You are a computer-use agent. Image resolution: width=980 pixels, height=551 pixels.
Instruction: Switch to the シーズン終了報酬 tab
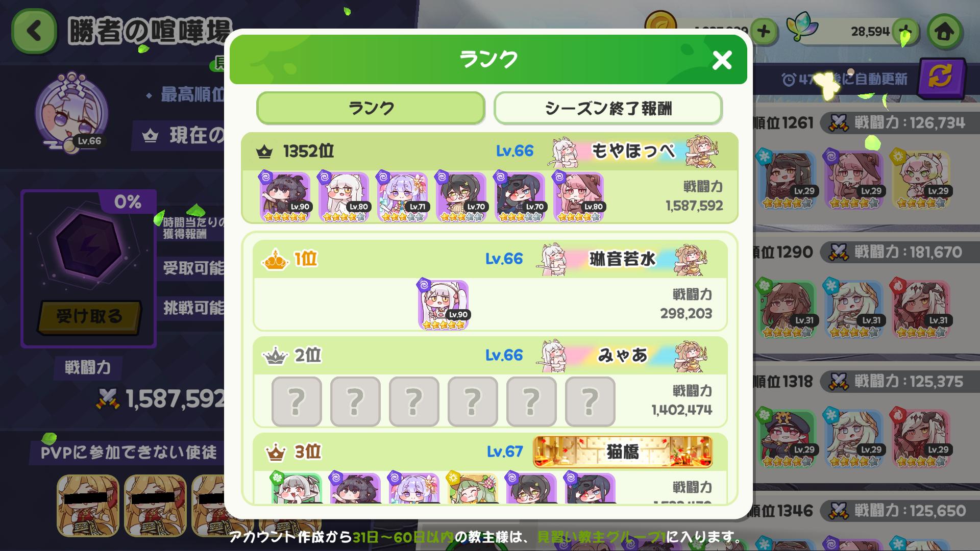(608, 108)
